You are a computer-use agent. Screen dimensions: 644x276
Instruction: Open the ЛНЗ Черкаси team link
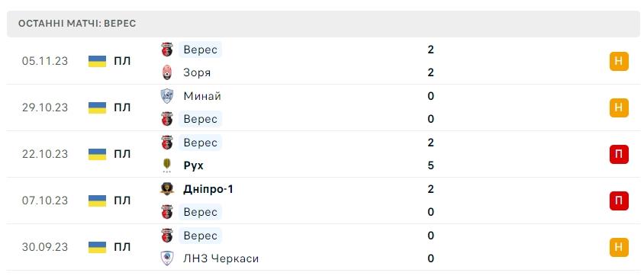click(x=221, y=258)
